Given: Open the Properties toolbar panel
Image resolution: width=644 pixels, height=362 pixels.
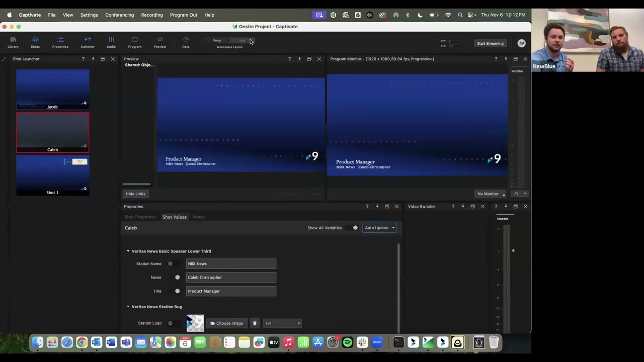Looking at the screenshot, I should click(x=60, y=42).
